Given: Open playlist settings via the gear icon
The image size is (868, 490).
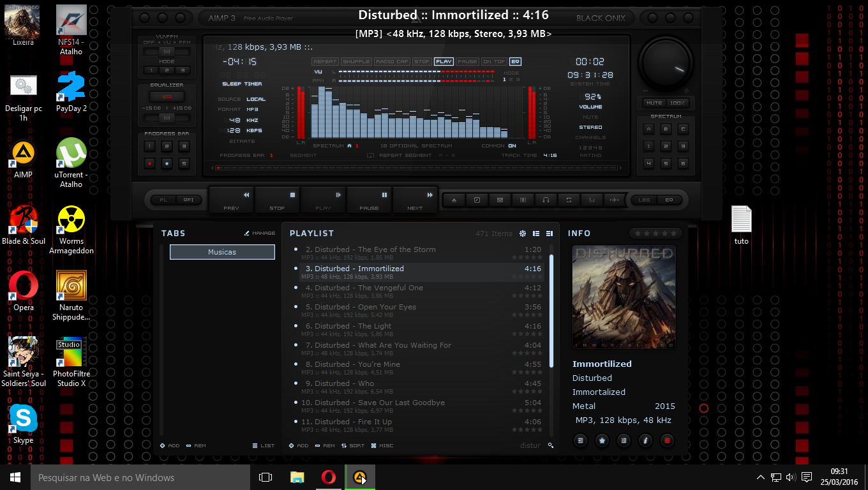Looking at the screenshot, I should tap(523, 234).
